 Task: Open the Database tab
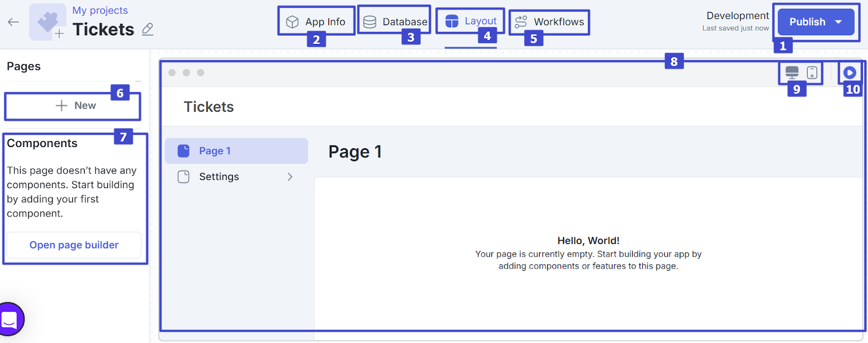[395, 22]
